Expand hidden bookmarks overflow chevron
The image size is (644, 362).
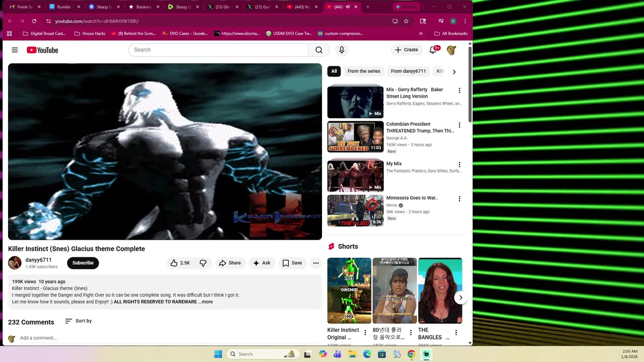(421, 33)
